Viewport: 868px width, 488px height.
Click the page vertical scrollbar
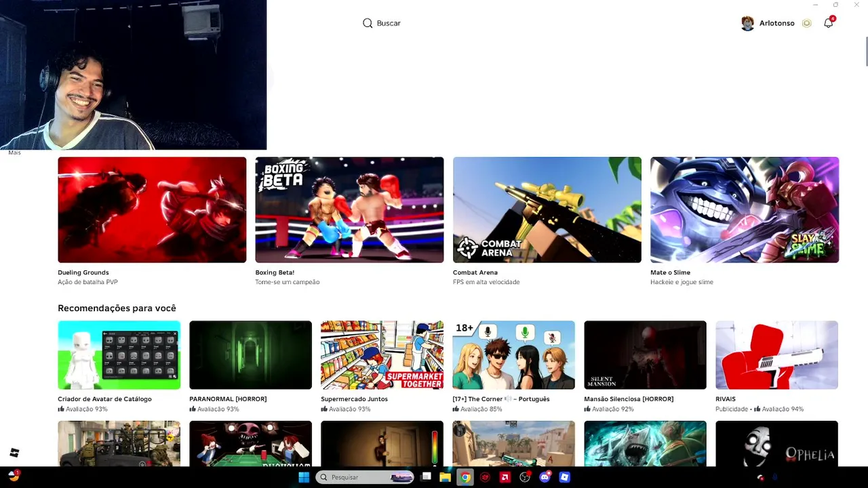click(x=866, y=52)
